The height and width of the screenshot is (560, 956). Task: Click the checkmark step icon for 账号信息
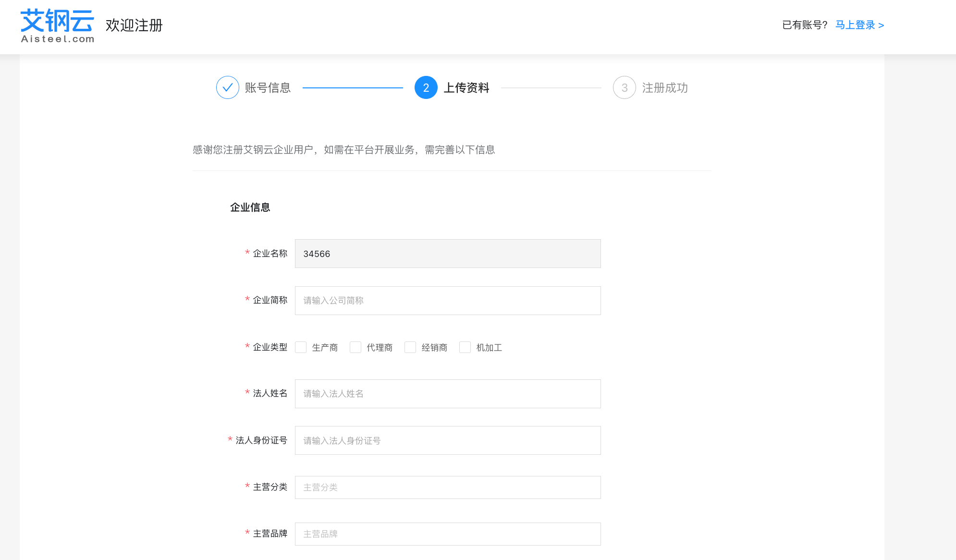tap(227, 87)
